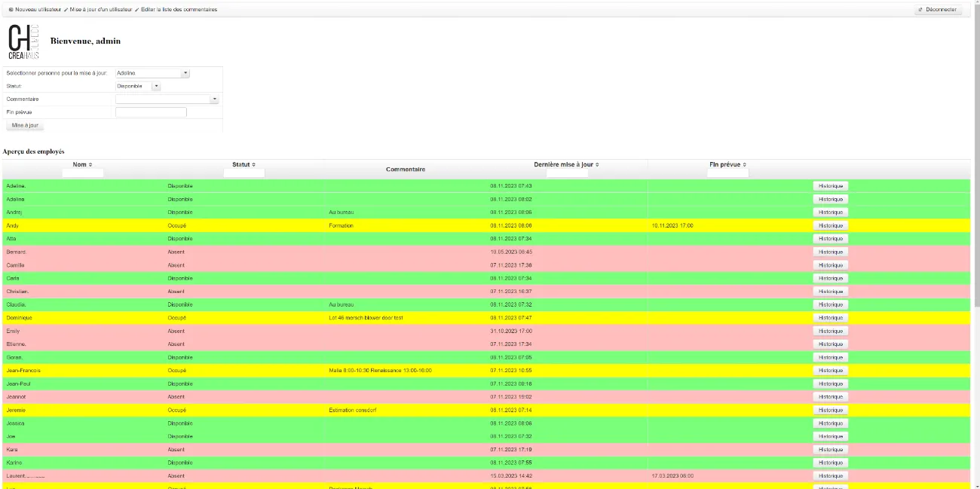Click the vertical page scrollbar
Image resolution: width=980 pixels, height=489 pixels.
[977, 151]
